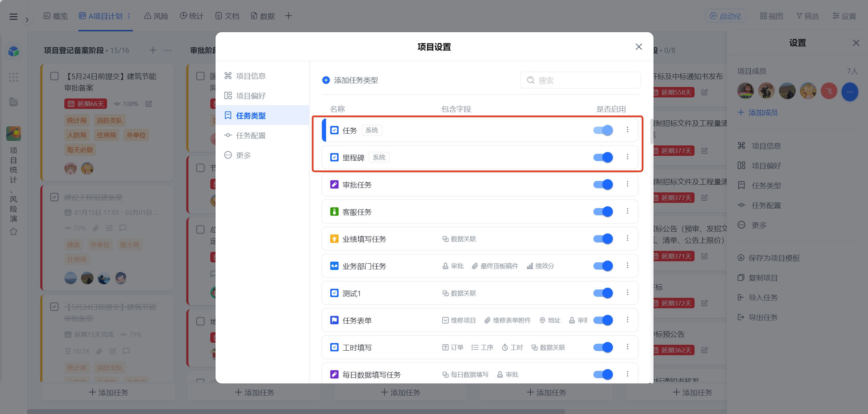Viewport: 868px width, 414px height.
Task: Open options menu next to A项目计划 tab
Action: coord(129,16)
